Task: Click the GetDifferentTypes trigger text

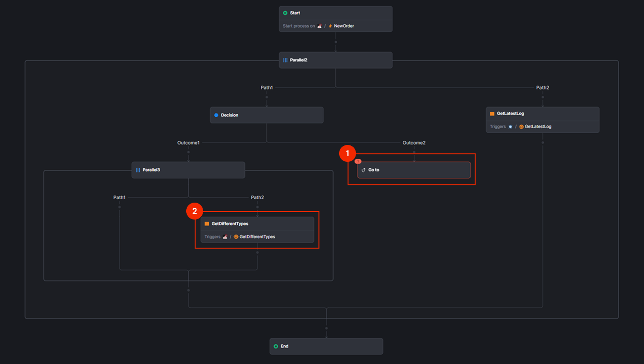Action: tap(257, 236)
